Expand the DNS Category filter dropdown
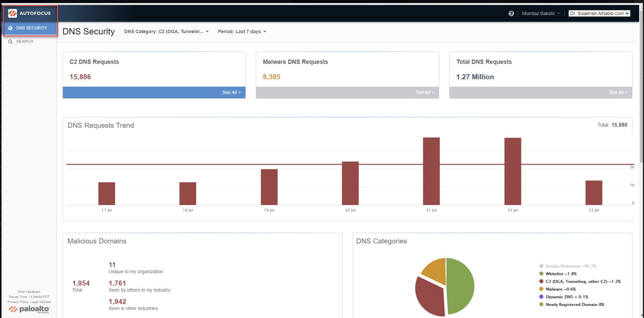Screen dimensions: 644x318 click(x=166, y=32)
